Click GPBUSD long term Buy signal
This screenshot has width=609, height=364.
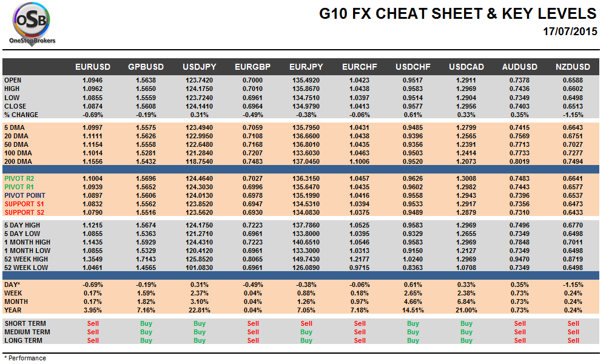click(x=146, y=340)
